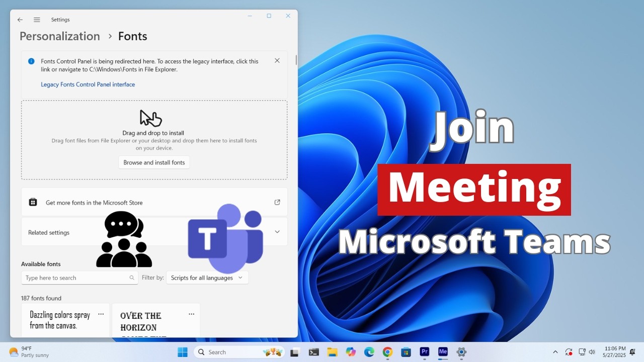Open the Settings hamburger navigation menu
The width and height of the screenshot is (644, 362).
(37, 20)
